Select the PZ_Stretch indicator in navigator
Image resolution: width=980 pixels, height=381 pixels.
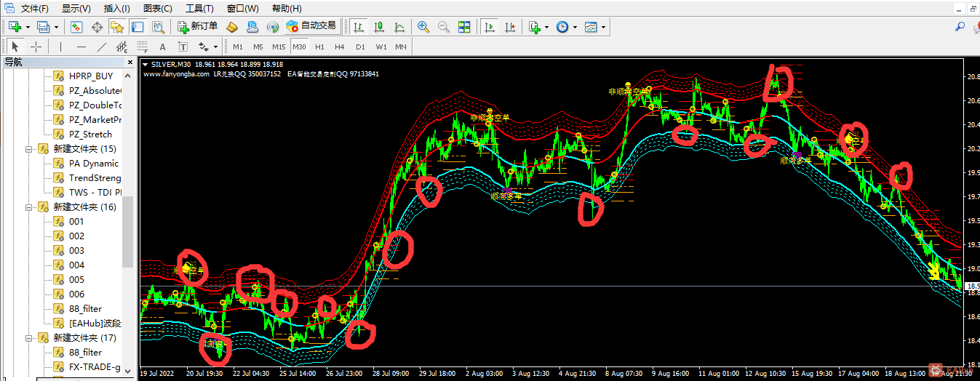[90, 134]
